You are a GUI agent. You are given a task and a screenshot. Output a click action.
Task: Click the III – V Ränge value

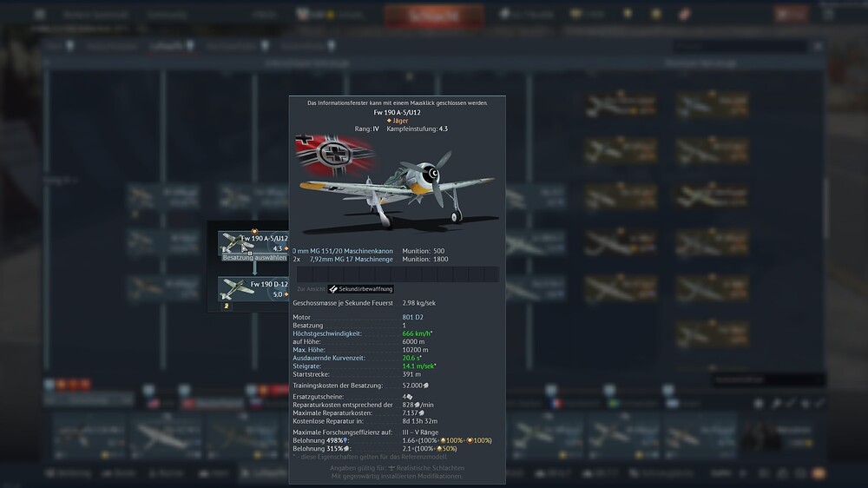(420, 432)
